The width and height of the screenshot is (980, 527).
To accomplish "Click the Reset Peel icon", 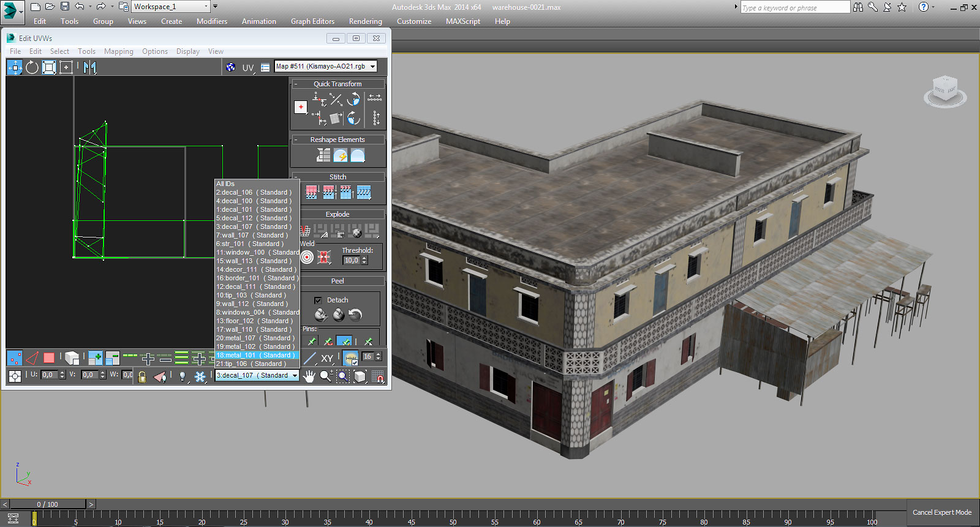I will point(355,315).
